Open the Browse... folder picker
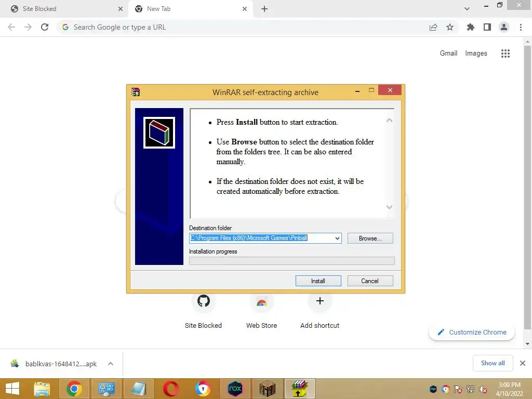The height and width of the screenshot is (399, 532). pyautogui.click(x=370, y=238)
